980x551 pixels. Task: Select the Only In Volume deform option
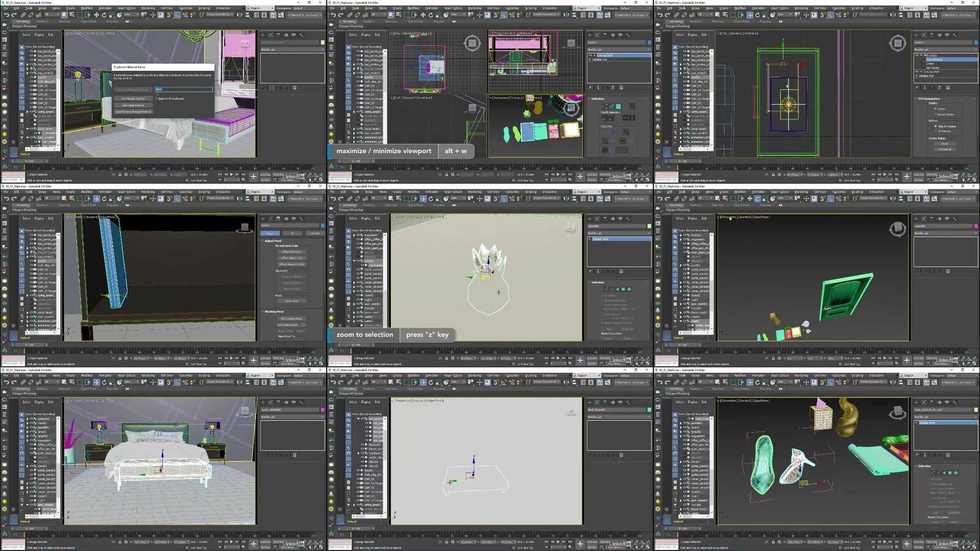click(x=935, y=126)
